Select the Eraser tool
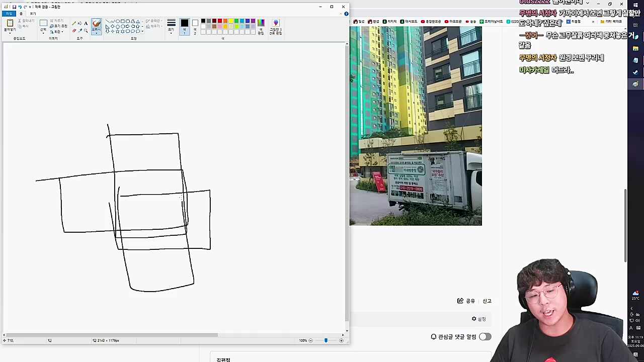 [x=74, y=31]
